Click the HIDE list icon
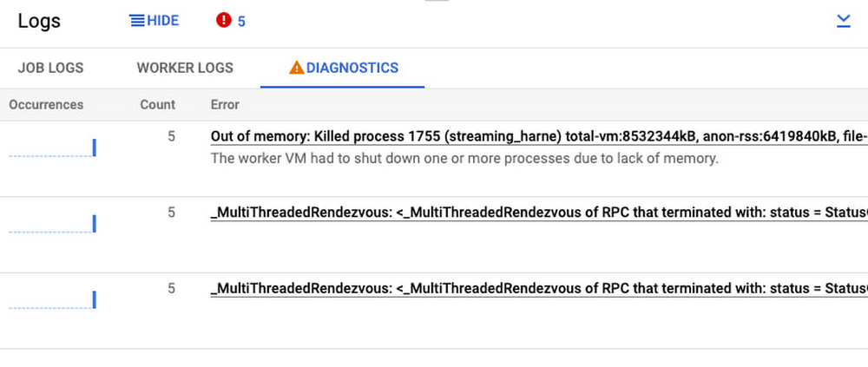 [137, 21]
